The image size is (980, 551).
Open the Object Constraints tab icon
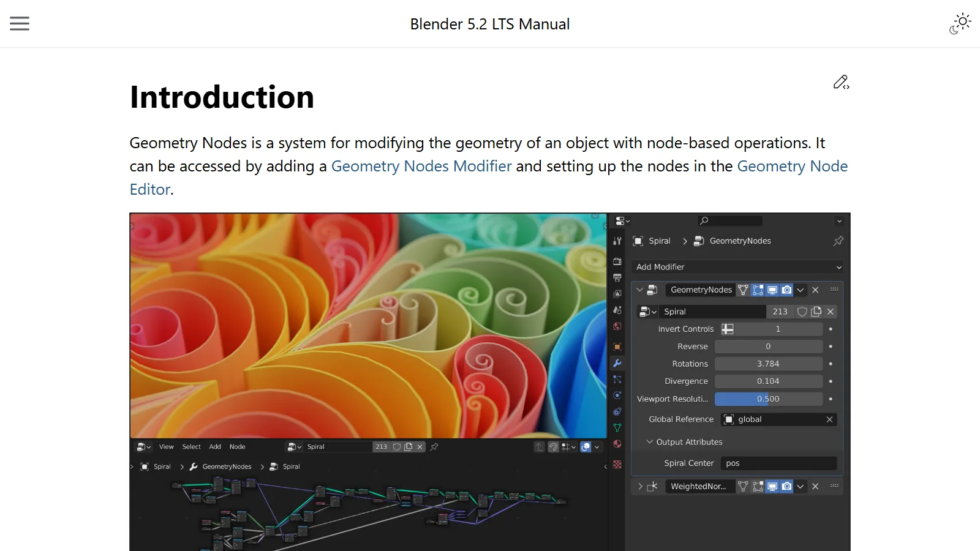617,411
